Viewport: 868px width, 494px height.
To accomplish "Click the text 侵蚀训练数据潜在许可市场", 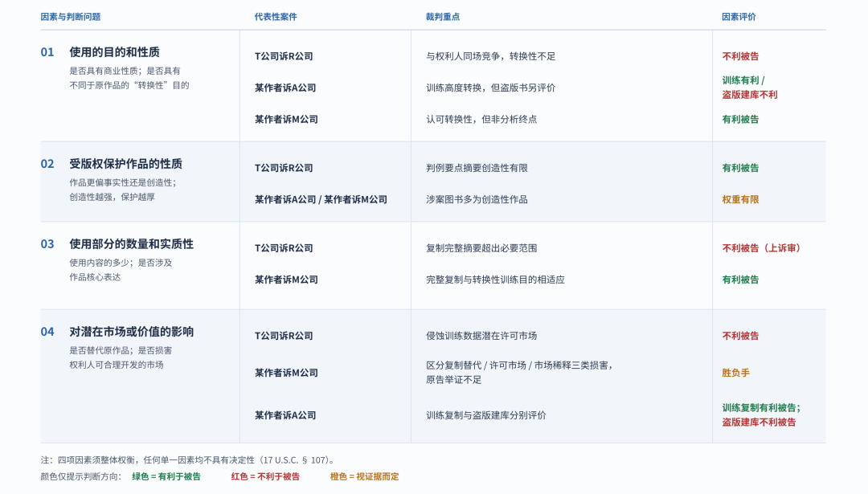I will pyautogui.click(x=481, y=336).
